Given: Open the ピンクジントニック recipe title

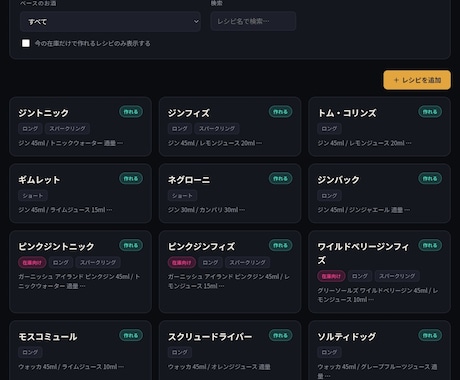Looking at the screenshot, I should pos(56,247).
